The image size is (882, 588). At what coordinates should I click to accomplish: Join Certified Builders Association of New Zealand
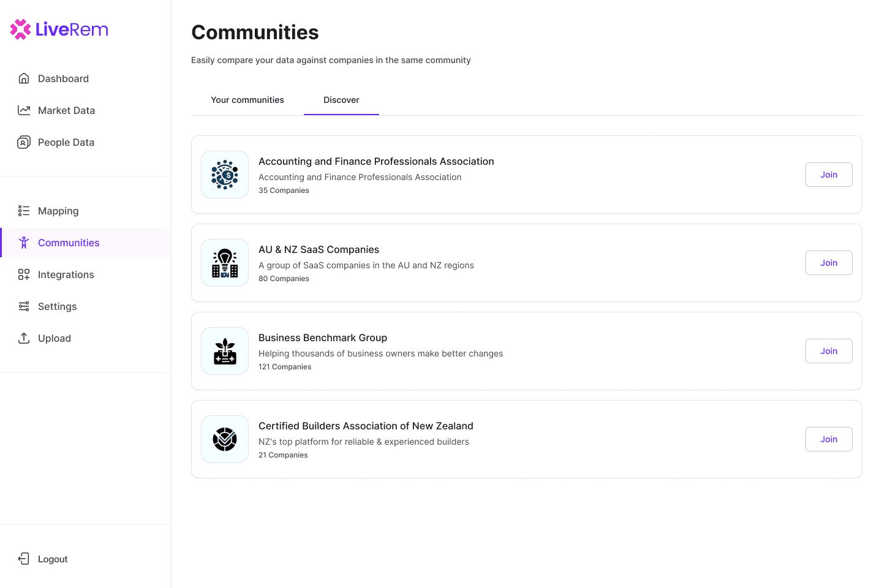coord(829,439)
